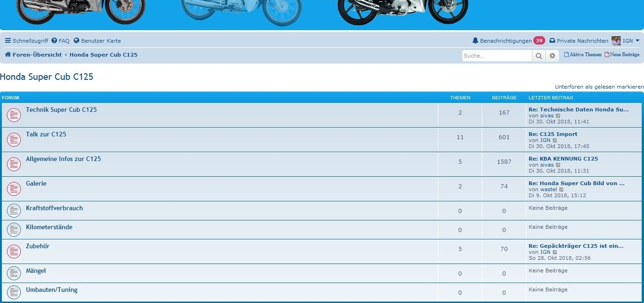Jump to latest post by sivas in Technik row

[x=558, y=116]
